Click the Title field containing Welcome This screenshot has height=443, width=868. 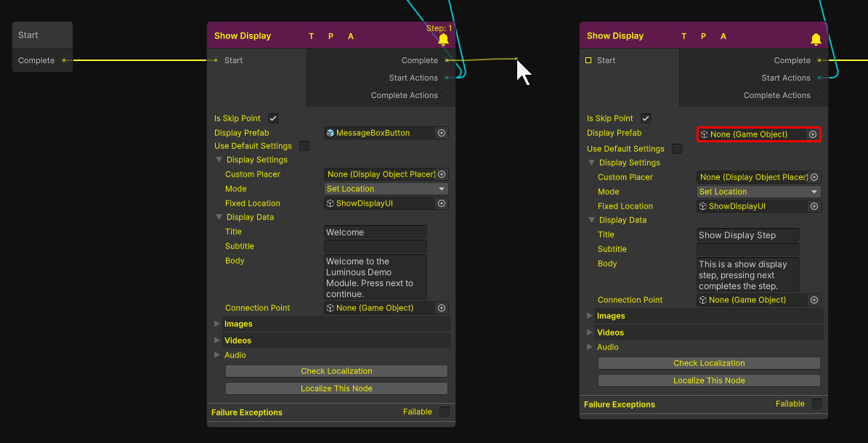click(x=375, y=232)
